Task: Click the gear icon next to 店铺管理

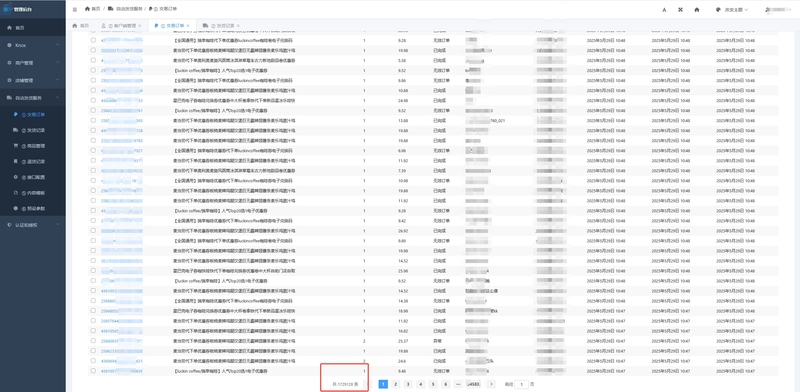Action: click(9, 80)
